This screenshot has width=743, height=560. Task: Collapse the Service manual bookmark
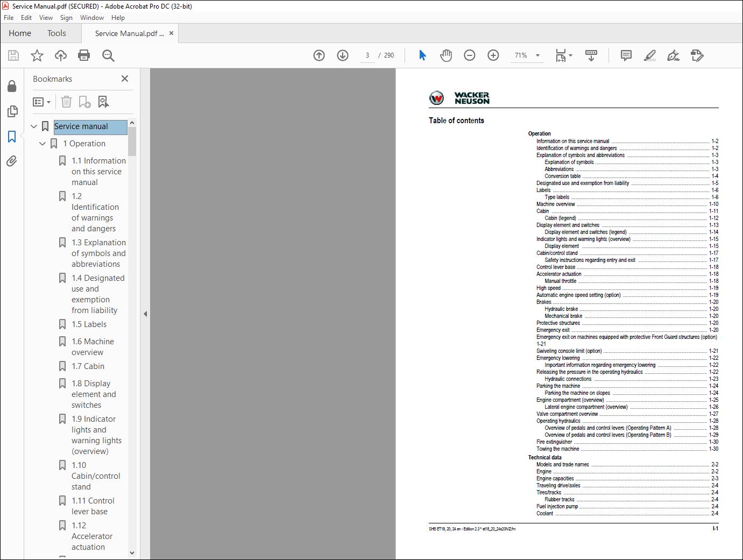(34, 126)
